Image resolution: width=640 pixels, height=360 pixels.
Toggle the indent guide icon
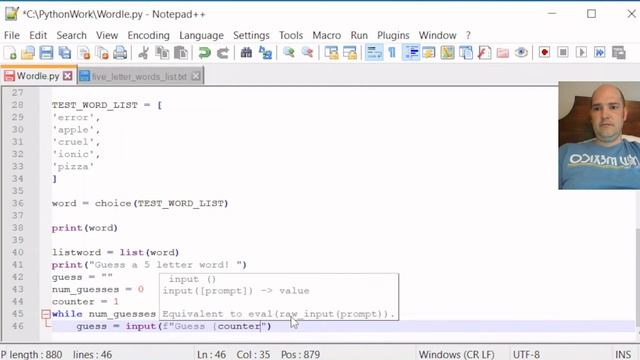click(x=411, y=53)
